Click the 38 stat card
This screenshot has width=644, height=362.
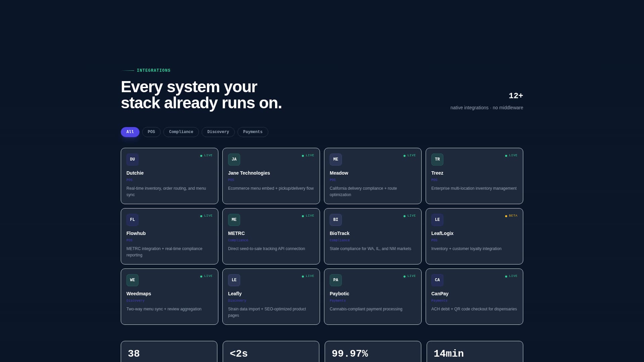click(x=169, y=352)
